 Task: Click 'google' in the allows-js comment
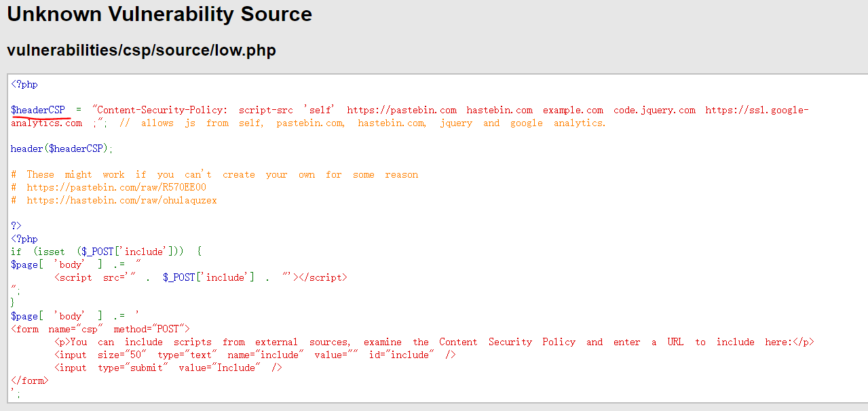[x=527, y=123]
